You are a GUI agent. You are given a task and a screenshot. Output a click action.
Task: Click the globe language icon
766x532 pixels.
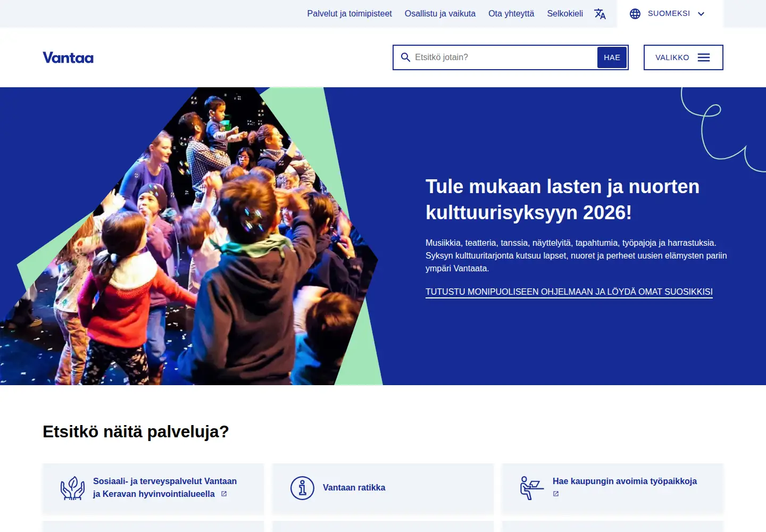tap(635, 14)
